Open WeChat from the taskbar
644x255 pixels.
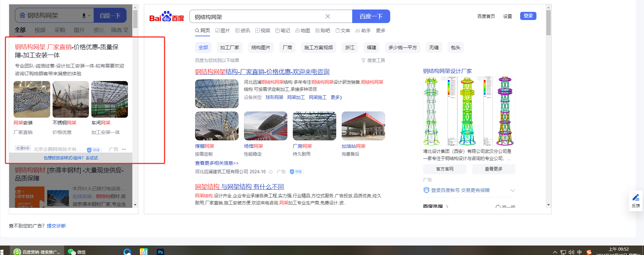77,252
